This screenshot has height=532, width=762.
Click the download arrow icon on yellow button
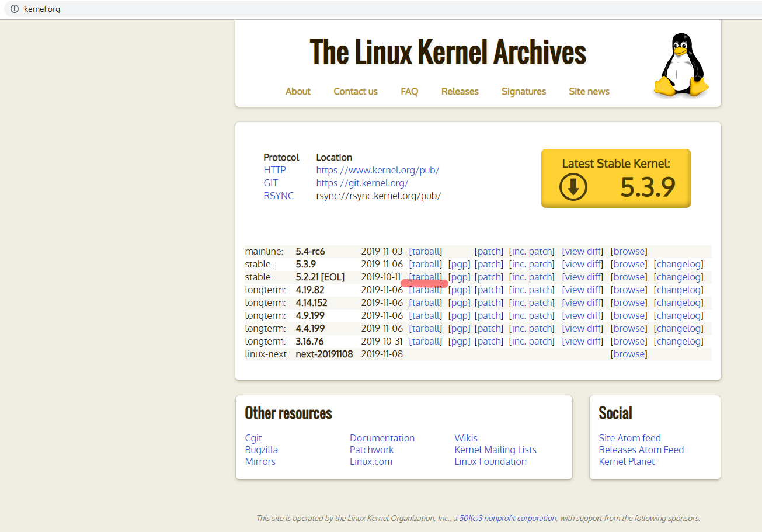[x=573, y=187]
